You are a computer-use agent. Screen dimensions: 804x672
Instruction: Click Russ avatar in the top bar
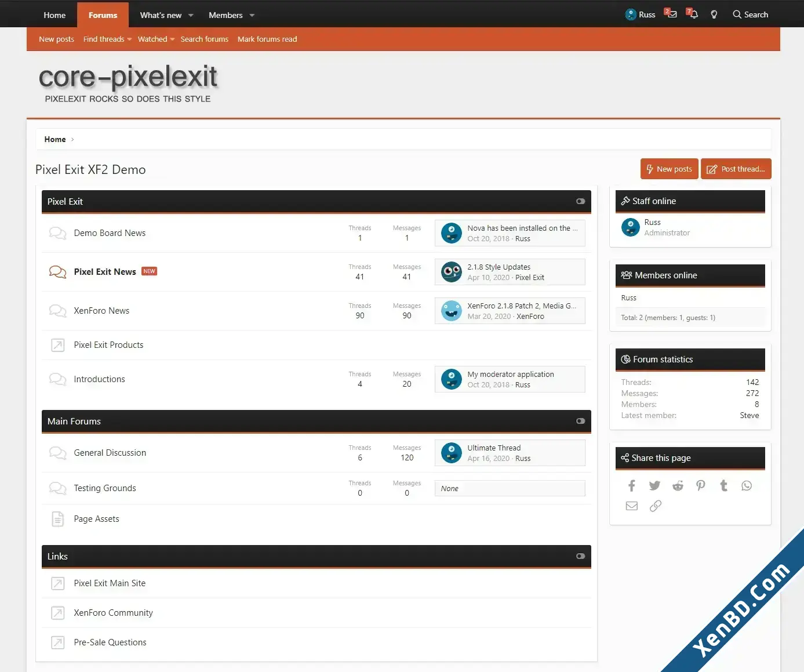pyautogui.click(x=631, y=14)
